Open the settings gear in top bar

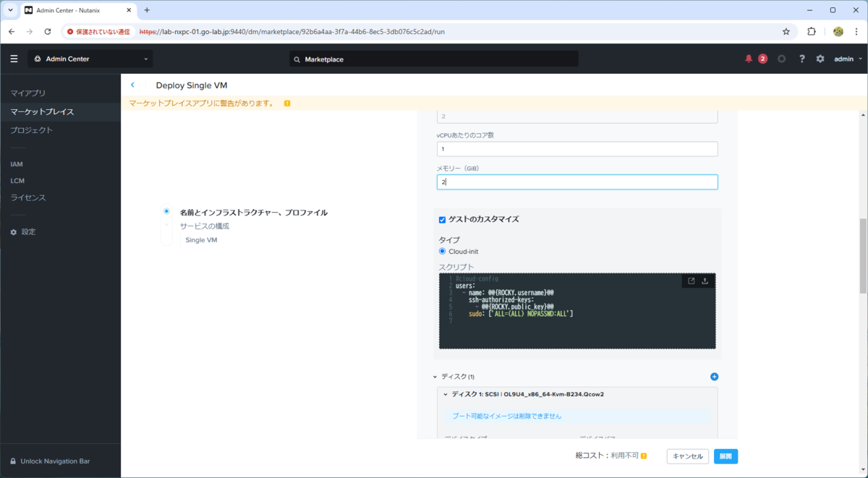click(x=820, y=59)
